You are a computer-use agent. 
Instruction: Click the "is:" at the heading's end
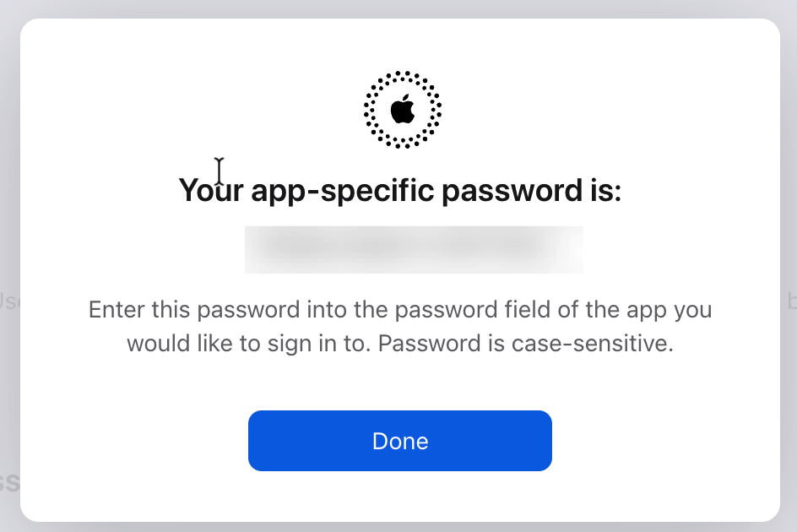point(600,193)
